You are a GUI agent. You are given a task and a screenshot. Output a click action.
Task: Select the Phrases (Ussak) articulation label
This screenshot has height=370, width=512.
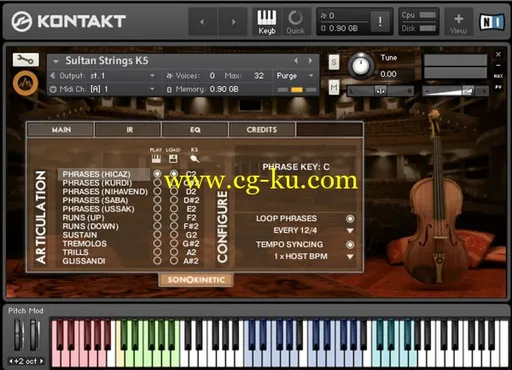(x=98, y=209)
